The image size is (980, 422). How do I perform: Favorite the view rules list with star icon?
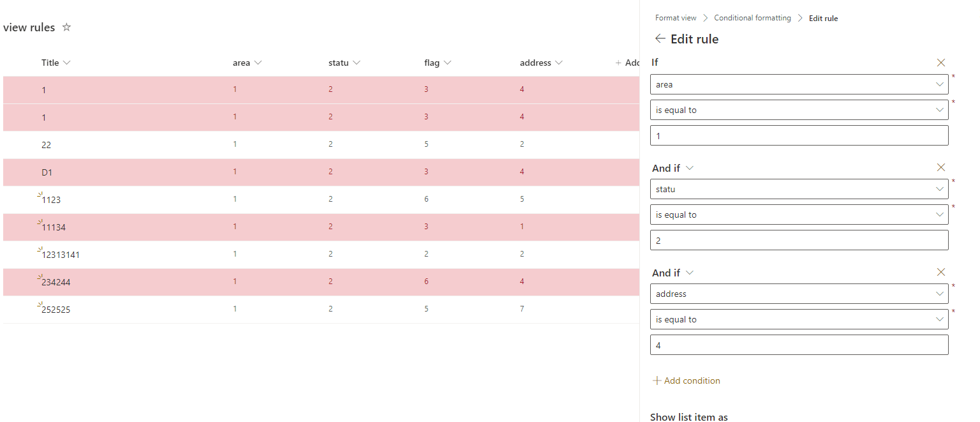(66, 27)
